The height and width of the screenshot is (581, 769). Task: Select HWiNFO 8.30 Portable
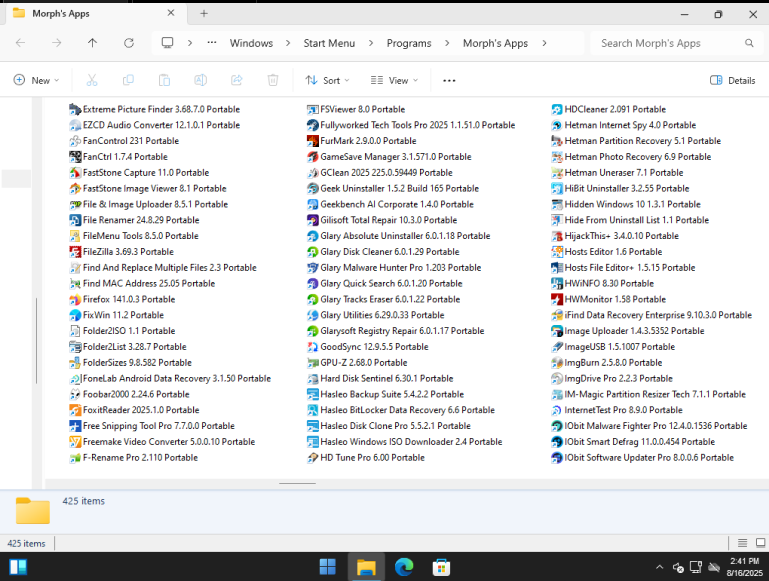(x=602, y=283)
